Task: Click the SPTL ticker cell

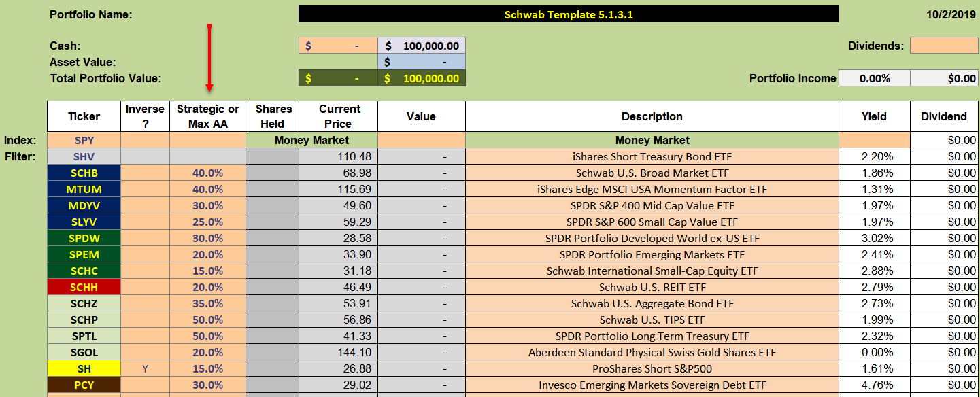Action: 84,336
